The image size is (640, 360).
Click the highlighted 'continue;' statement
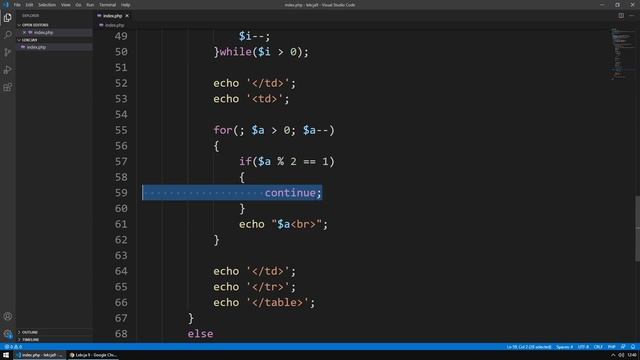point(293,193)
